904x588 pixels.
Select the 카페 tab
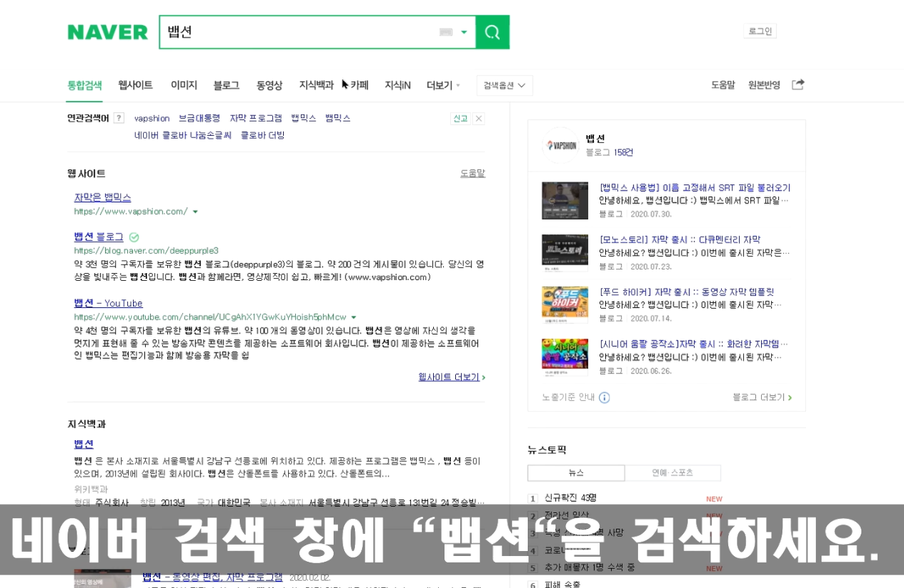click(359, 85)
